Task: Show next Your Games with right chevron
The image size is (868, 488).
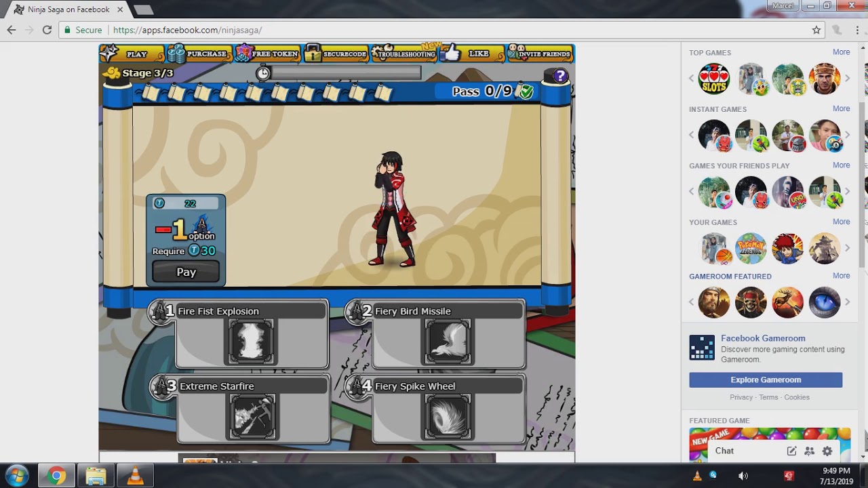Action: [847, 248]
